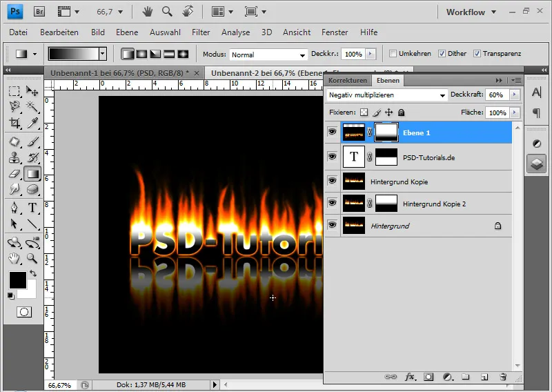This screenshot has height=392, width=552.
Task: Toggle Quick Mask mode
Action: pos(24,312)
